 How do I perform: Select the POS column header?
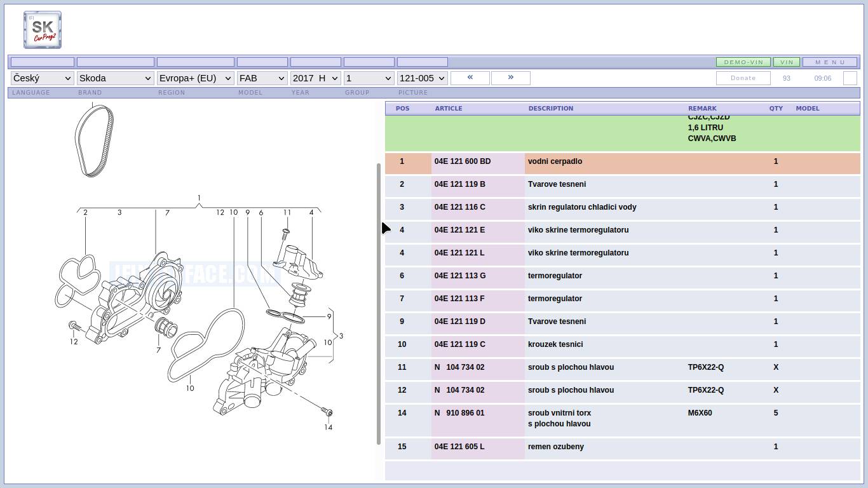(403, 109)
